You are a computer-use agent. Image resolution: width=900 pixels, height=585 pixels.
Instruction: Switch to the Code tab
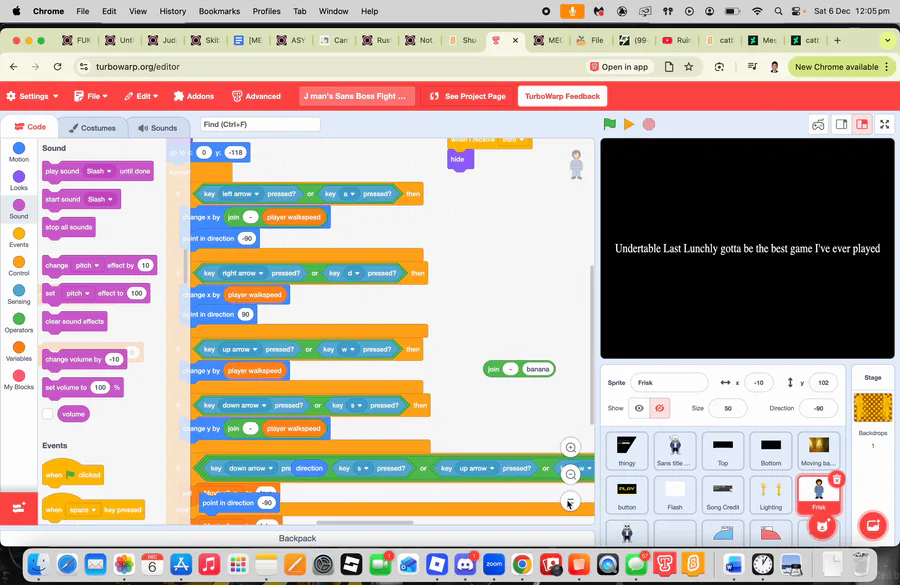[x=30, y=127]
